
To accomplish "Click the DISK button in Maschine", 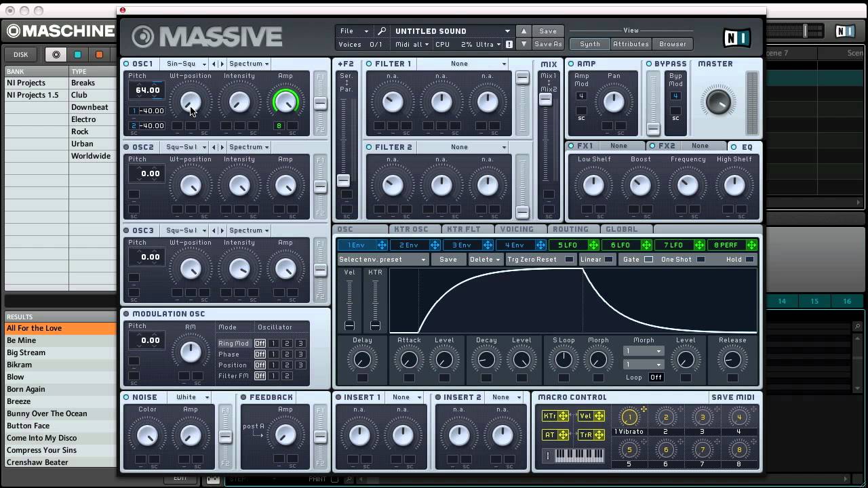I will coord(21,55).
